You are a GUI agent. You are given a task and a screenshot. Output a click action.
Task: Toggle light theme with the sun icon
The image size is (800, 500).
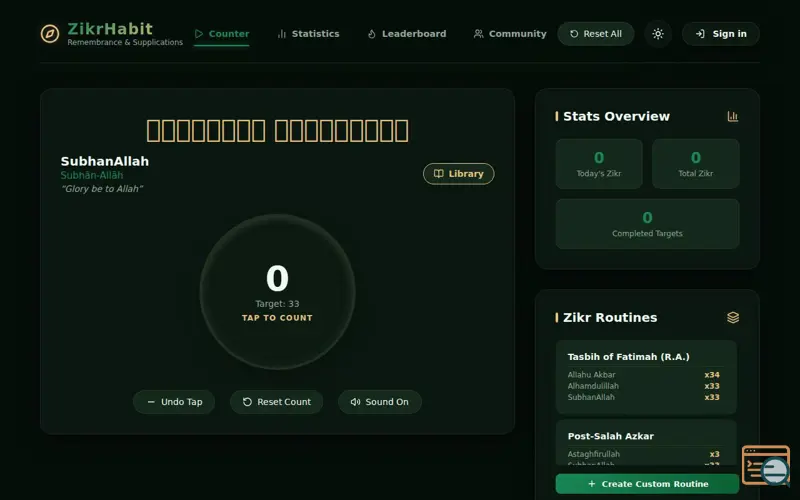pyautogui.click(x=658, y=34)
